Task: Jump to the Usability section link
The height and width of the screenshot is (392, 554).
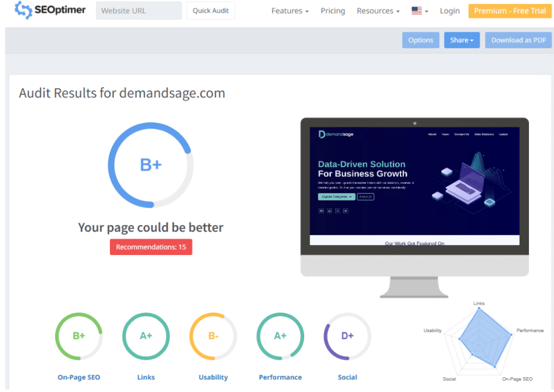Action: tap(213, 377)
